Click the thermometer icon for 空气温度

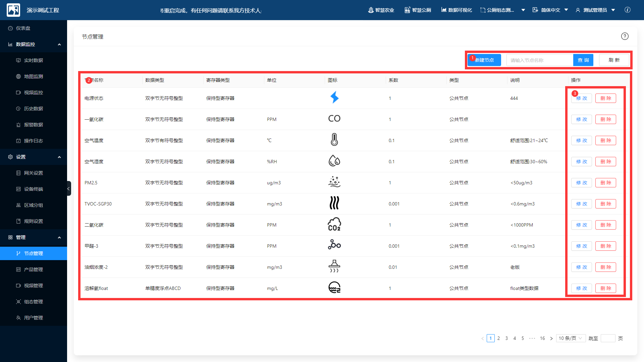tap(334, 139)
